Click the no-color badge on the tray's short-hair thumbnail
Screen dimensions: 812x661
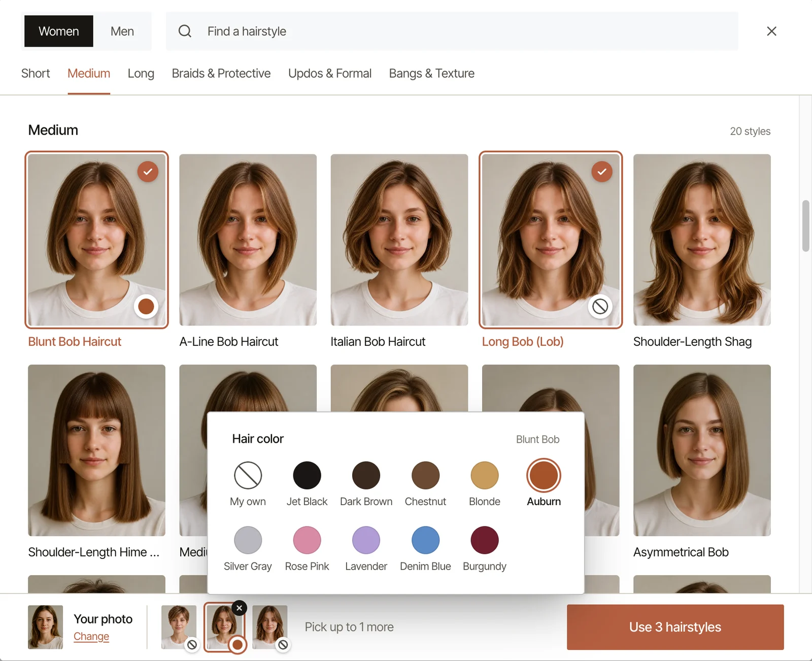click(192, 645)
